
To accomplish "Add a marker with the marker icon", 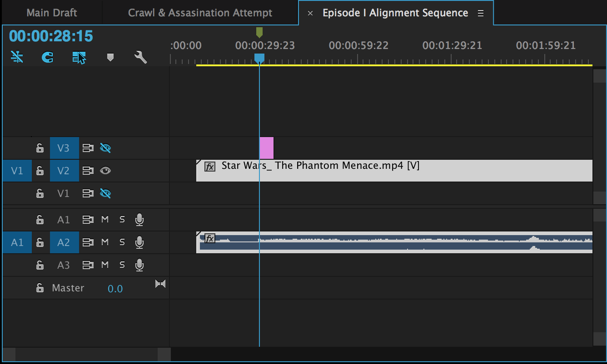I will (110, 57).
